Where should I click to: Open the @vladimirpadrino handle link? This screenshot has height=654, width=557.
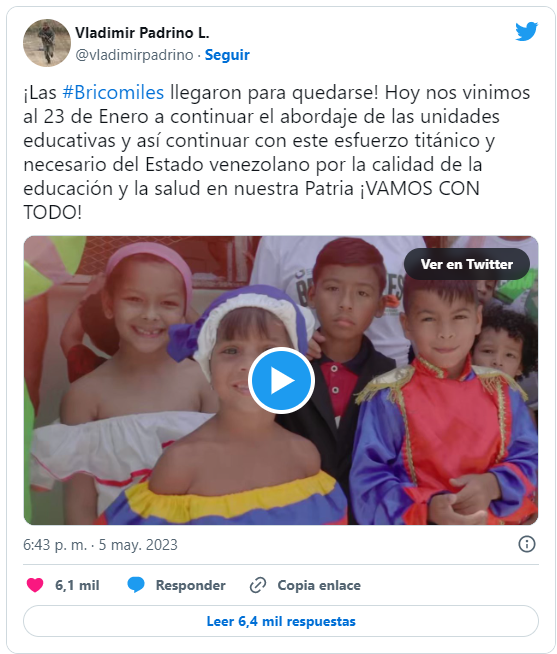coord(134,55)
